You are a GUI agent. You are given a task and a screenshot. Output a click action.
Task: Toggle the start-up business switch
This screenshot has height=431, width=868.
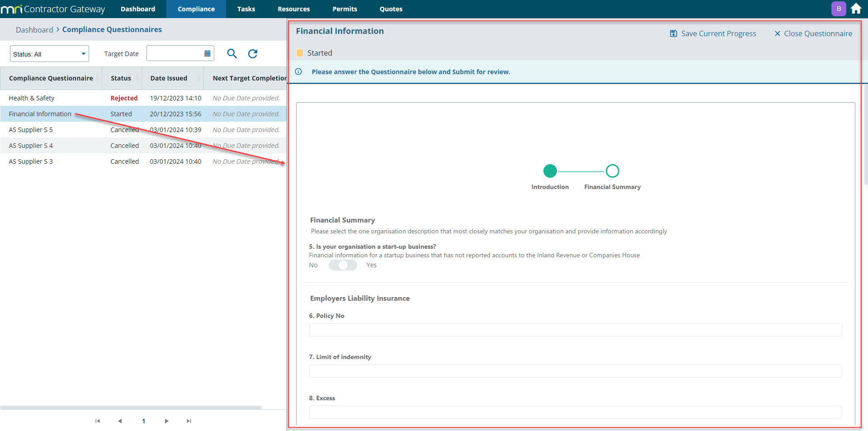pyautogui.click(x=343, y=265)
